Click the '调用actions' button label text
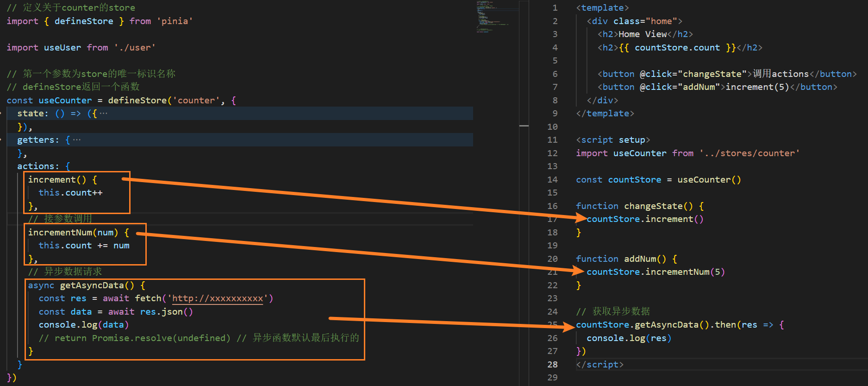This screenshot has height=386, width=868. tap(781, 74)
